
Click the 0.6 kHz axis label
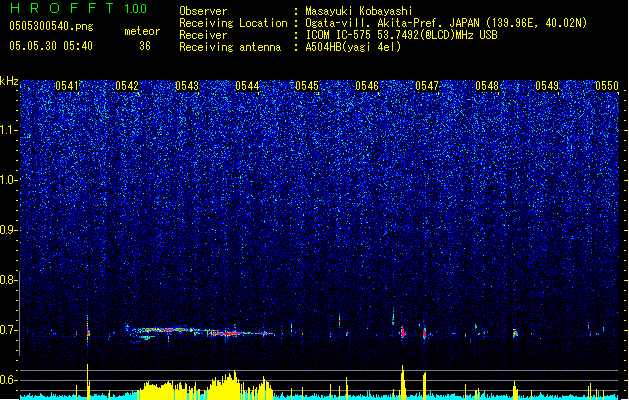pos(8,380)
